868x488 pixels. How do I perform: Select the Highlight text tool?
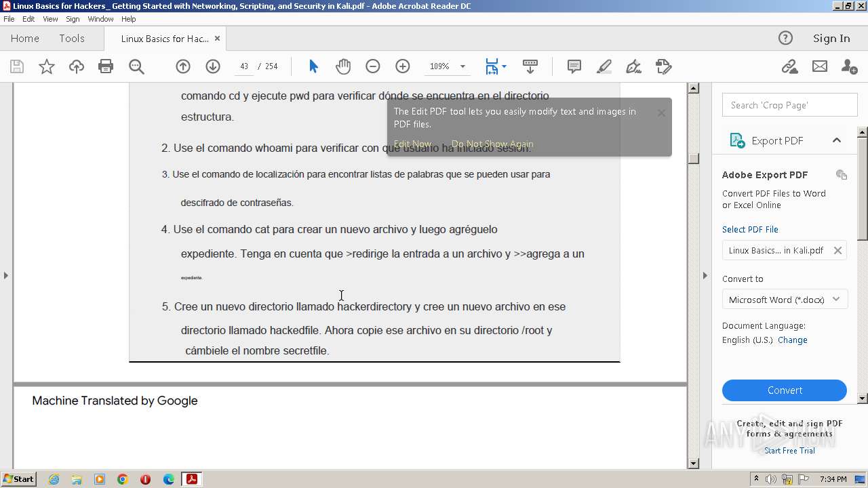click(604, 66)
